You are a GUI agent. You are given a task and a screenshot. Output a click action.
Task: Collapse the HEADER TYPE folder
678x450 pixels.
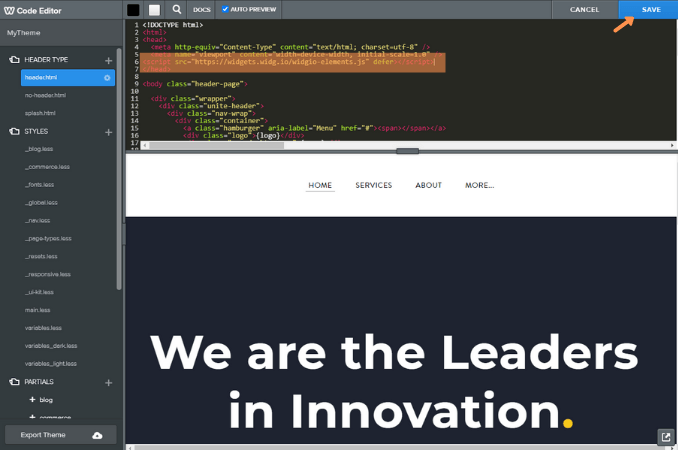coord(14,60)
